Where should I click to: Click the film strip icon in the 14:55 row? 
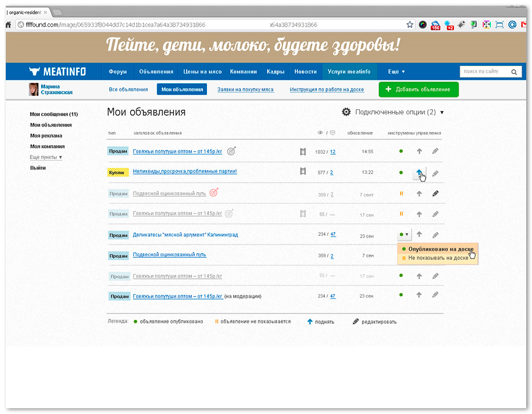[303, 151]
